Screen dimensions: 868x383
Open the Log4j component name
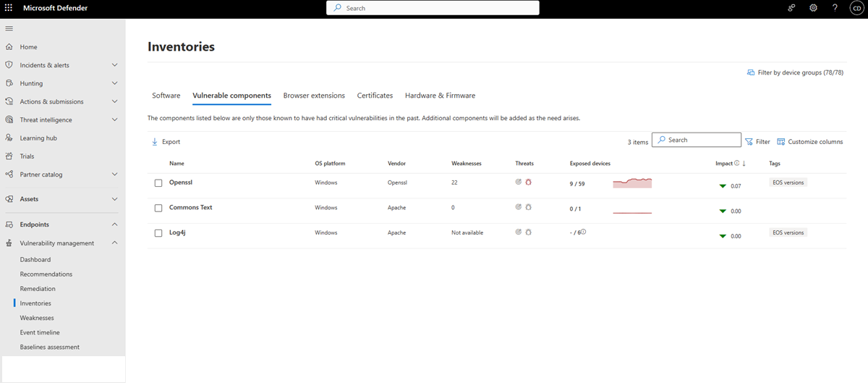point(178,232)
